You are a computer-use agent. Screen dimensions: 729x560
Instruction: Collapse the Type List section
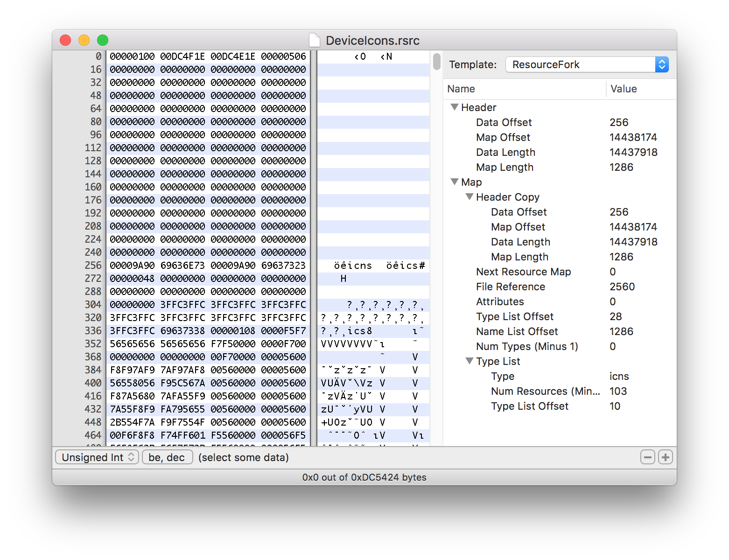click(470, 361)
